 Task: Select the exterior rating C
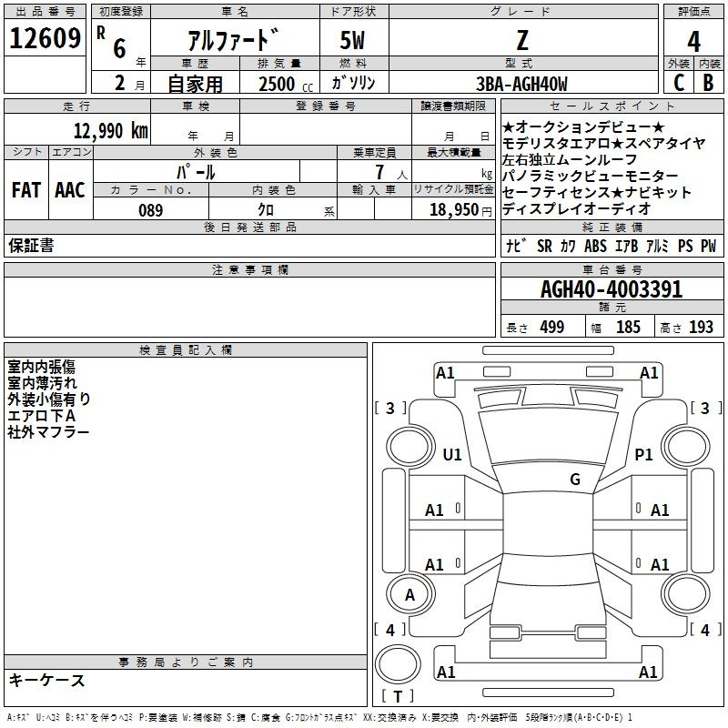[x=679, y=83]
